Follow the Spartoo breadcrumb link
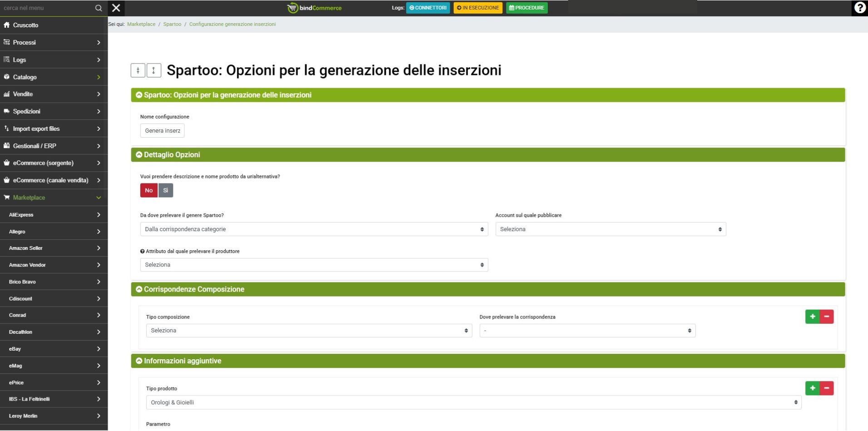Screen dimensions: 868x431 pos(172,24)
